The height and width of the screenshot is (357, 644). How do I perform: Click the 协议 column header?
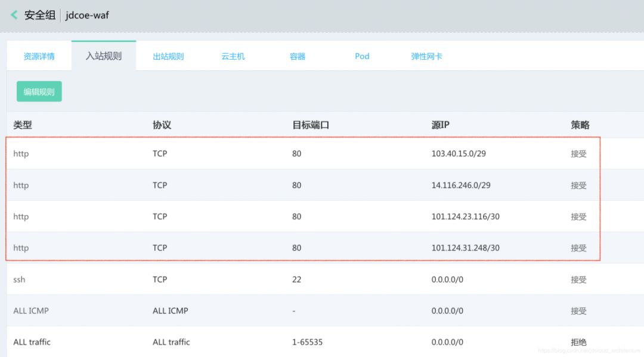tap(159, 125)
